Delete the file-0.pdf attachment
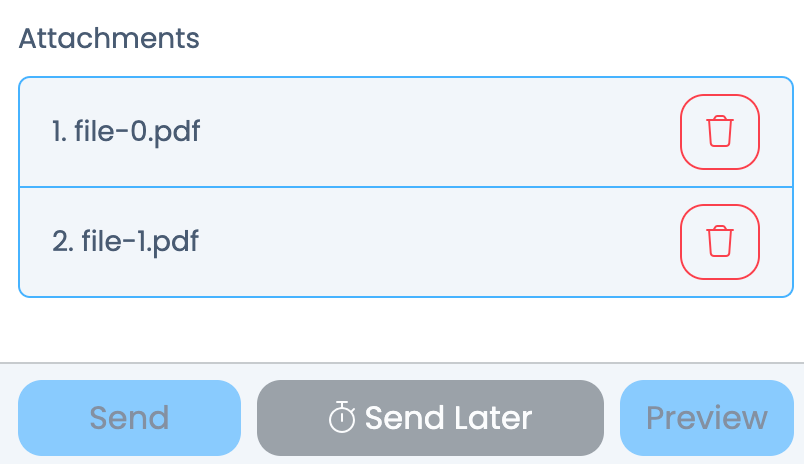804x464 pixels. pyautogui.click(x=719, y=132)
